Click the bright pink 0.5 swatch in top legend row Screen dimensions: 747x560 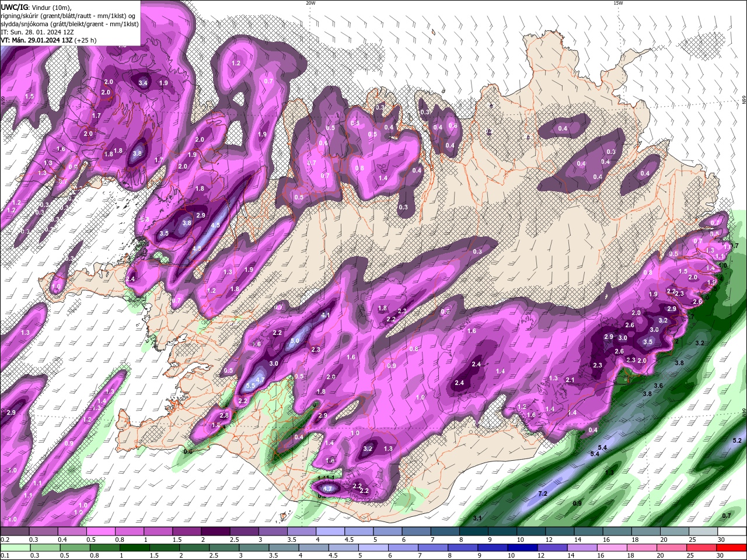100,531
